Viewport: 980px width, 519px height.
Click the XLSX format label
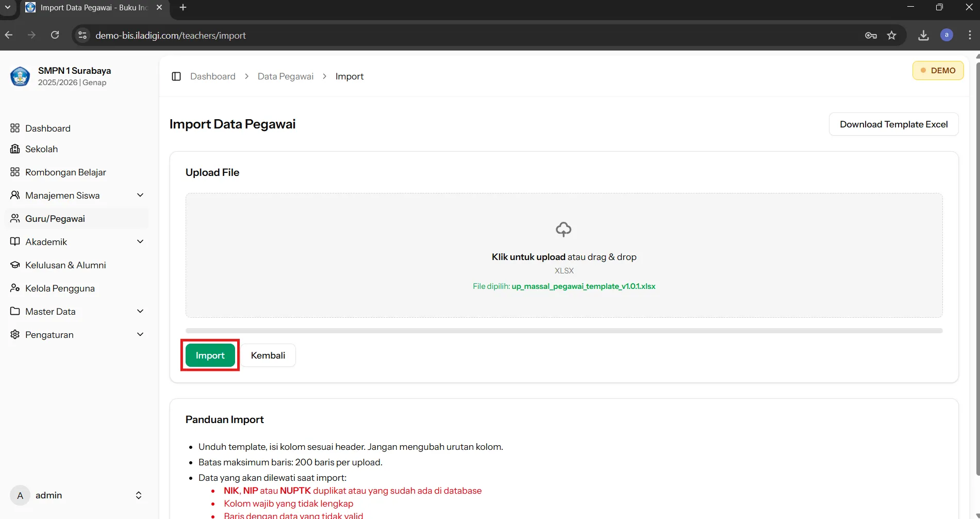pyautogui.click(x=564, y=271)
